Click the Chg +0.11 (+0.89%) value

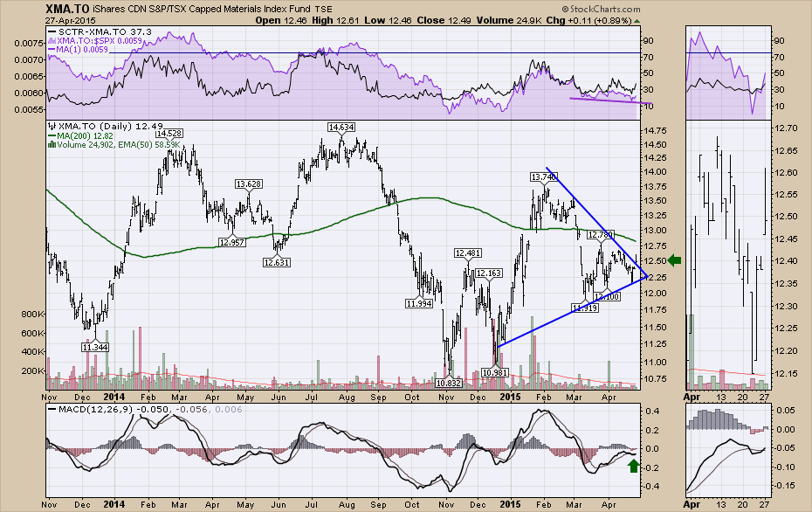[x=587, y=20]
